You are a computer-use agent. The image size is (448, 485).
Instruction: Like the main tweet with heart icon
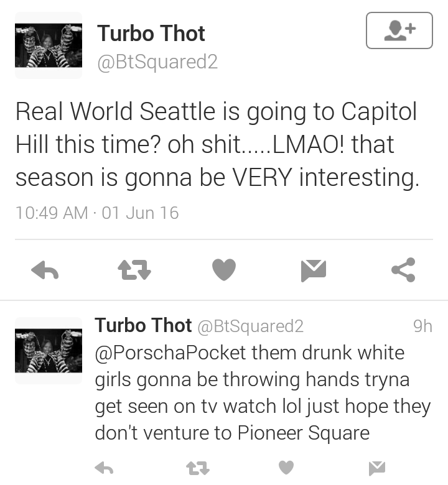(x=224, y=270)
